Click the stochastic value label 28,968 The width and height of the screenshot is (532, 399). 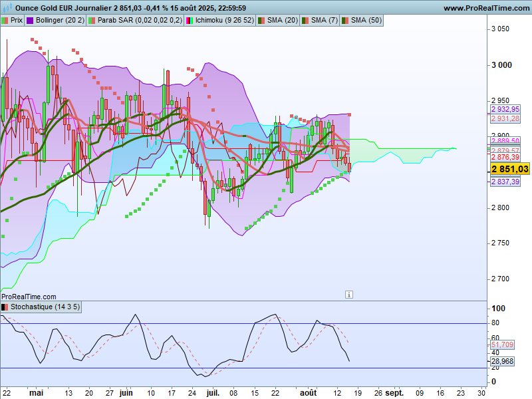(x=502, y=361)
